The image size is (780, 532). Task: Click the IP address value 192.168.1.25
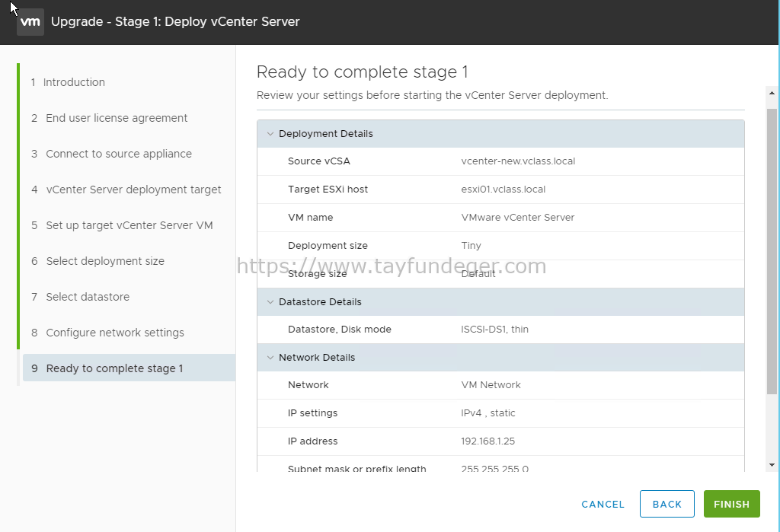487,441
